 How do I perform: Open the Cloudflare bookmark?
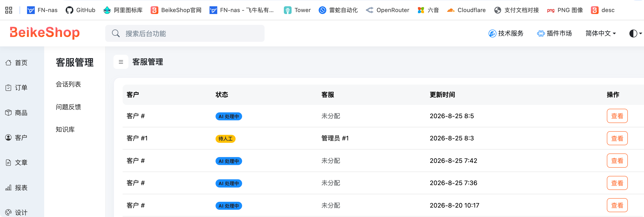pos(466,10)
